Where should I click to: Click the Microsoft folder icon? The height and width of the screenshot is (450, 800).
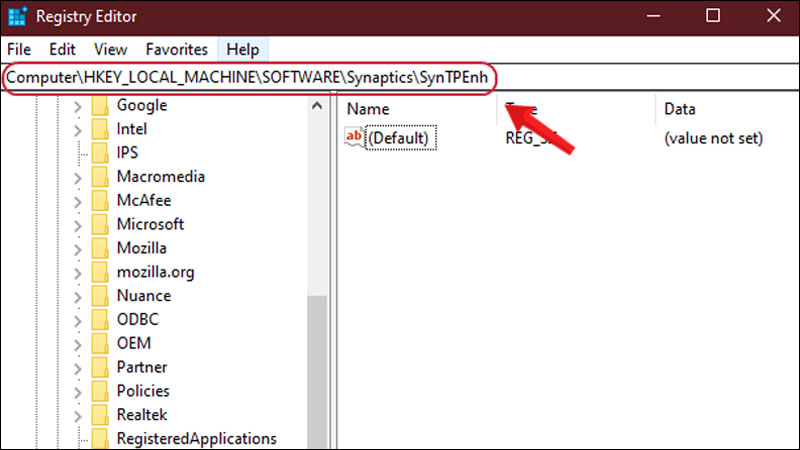pyautogui.click(x=100, y=224)
